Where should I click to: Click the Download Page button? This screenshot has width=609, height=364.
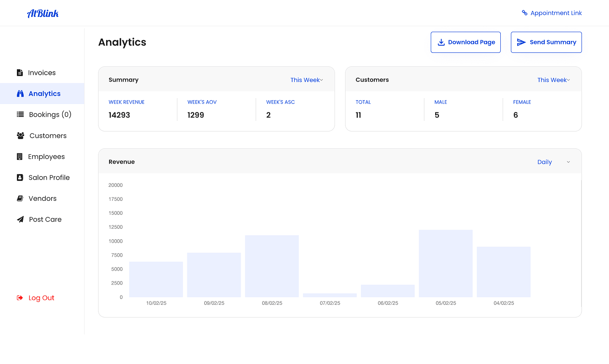pyautogui.click(x=466, y=42)
